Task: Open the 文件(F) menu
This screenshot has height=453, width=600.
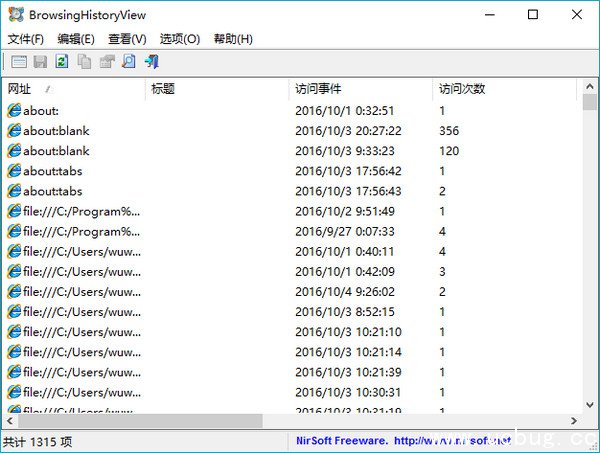Action: [x=26, y=39]
